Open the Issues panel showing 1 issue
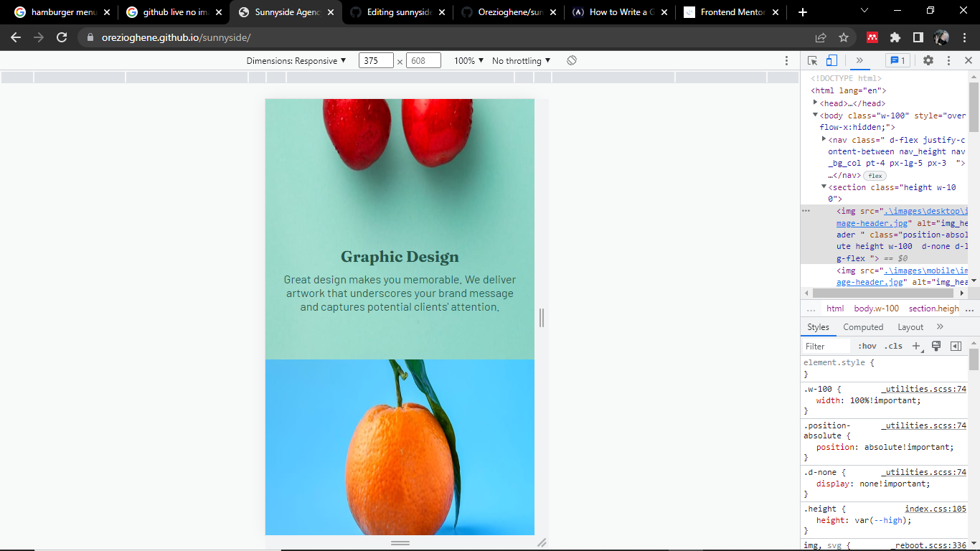Image resolution: width=980 pixels, height=551 pixels. (x=897, y=60)
